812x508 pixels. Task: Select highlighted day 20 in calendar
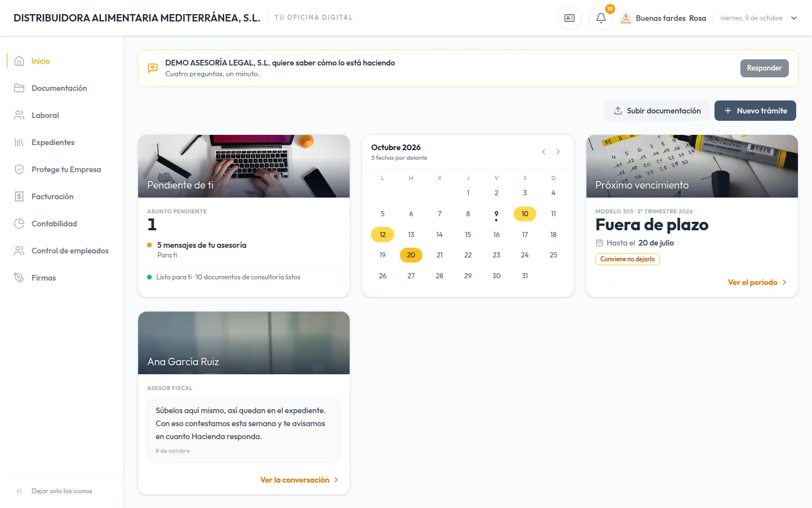pos(411,255)
